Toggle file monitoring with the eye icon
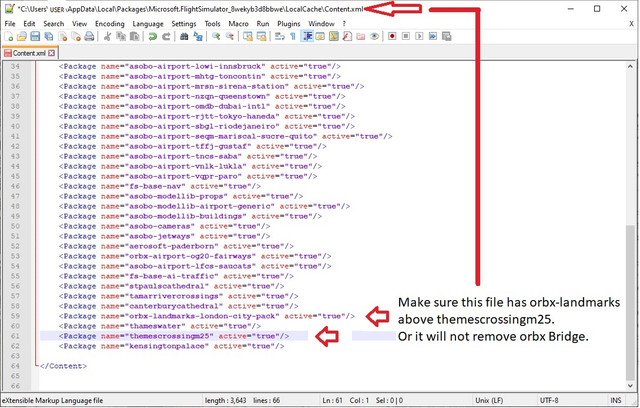The image size is (640, 408). 374,37
